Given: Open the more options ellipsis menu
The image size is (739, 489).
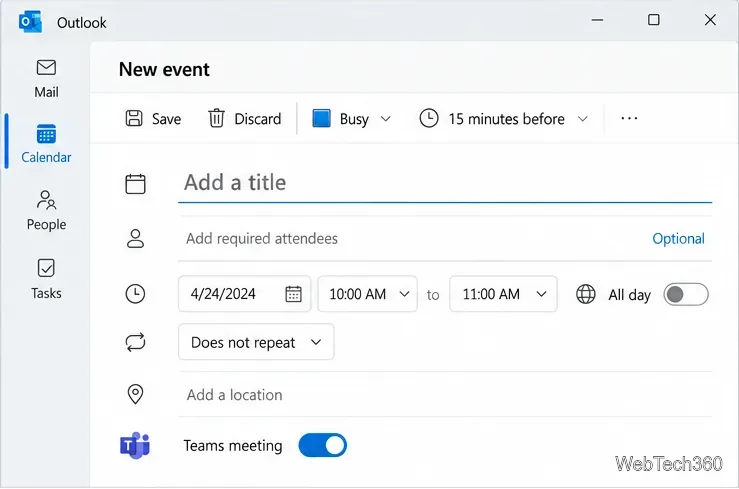Looking at the screenshot, I should 629,118.
